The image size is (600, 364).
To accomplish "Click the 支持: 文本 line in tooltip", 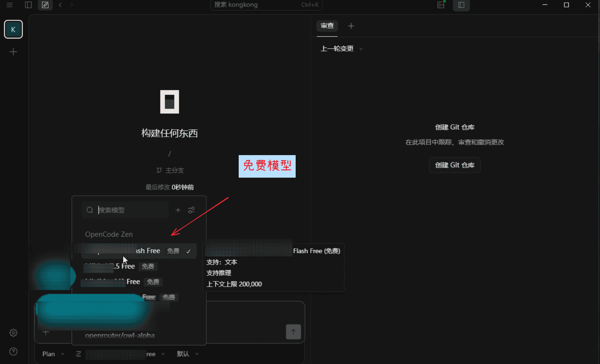I will tap(222, 262).
